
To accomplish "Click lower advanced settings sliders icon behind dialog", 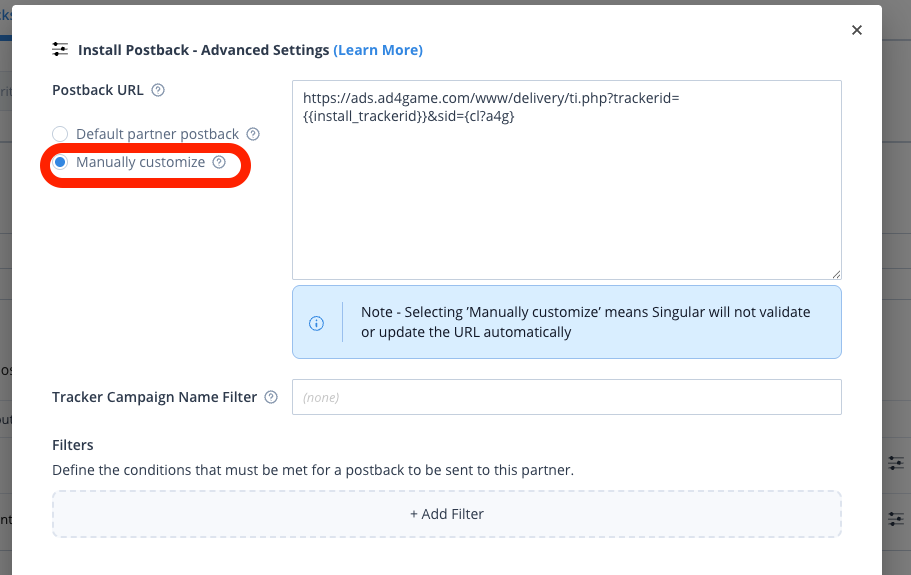I will click(896, 519).
